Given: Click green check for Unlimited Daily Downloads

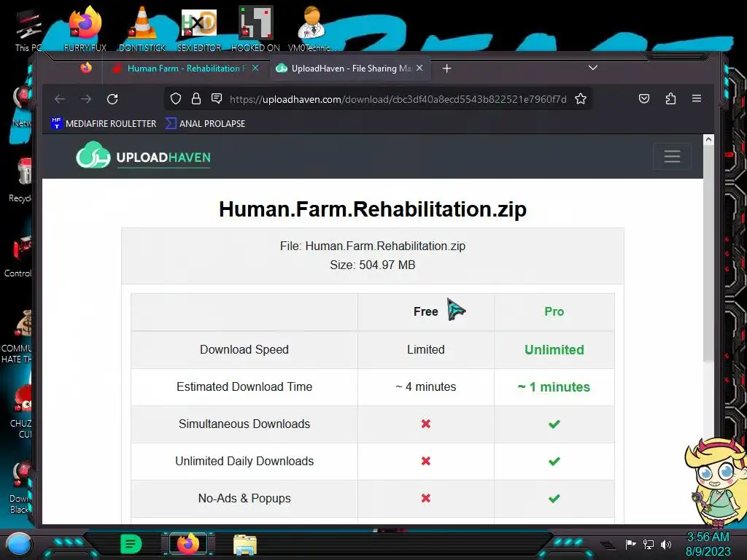Looking at the screenshot, I should click(554, 461).
